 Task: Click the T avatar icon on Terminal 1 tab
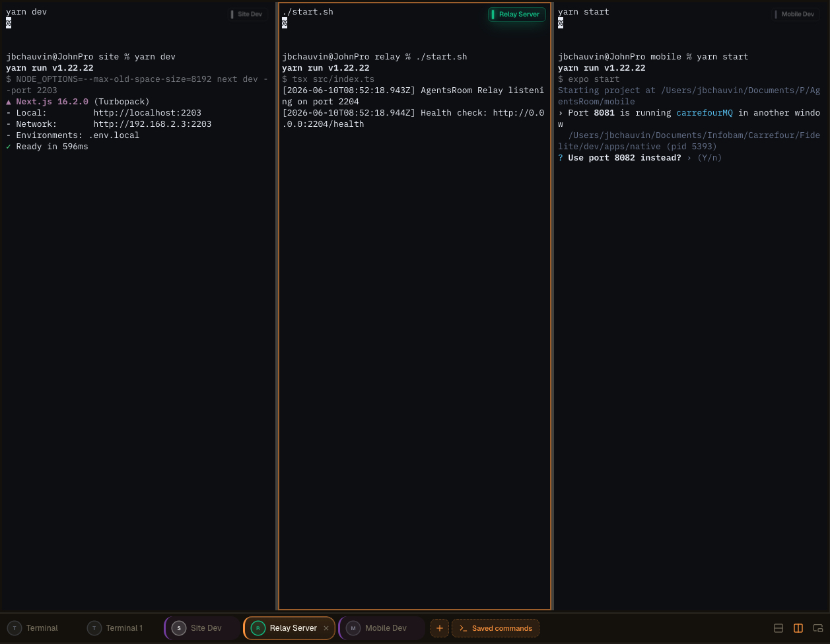point(94,628)
